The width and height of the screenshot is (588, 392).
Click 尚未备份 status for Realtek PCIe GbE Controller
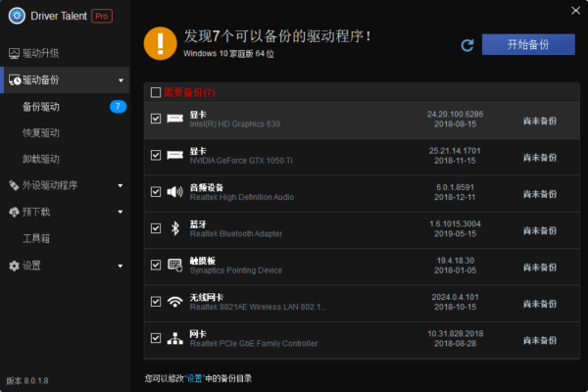click(540, 340)
